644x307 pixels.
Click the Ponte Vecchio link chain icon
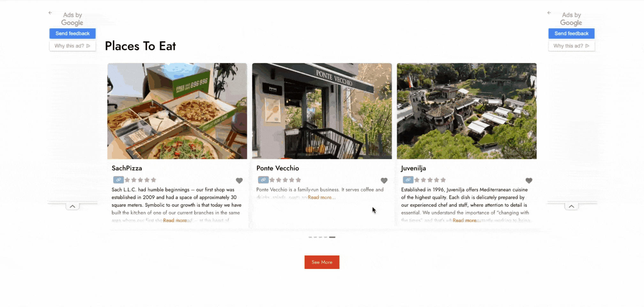pyautogui.click(x=263, y=180)
